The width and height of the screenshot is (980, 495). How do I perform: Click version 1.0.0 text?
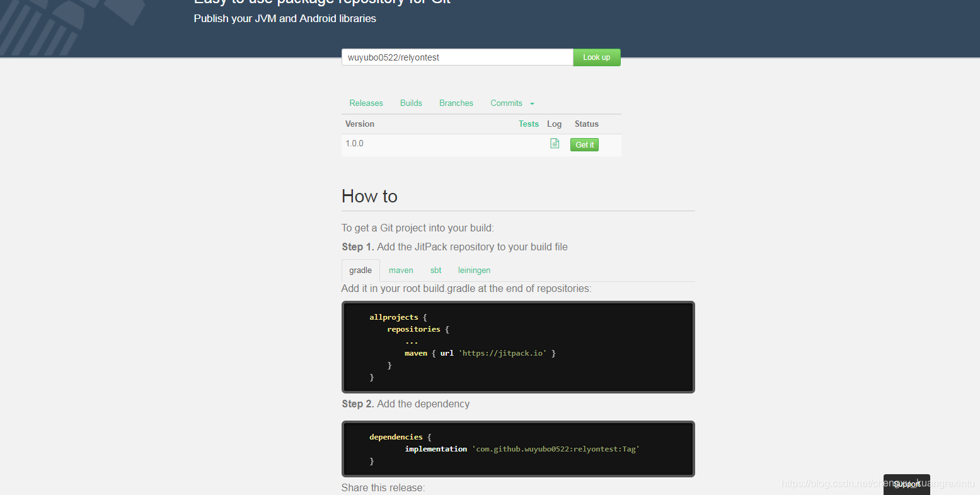point(354,144)
